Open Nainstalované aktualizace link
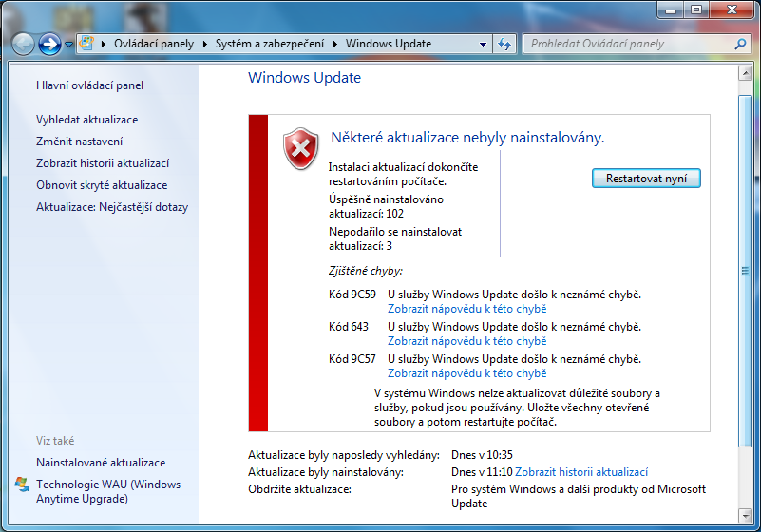This screenshot has width=761, height=532. (101, 463)
